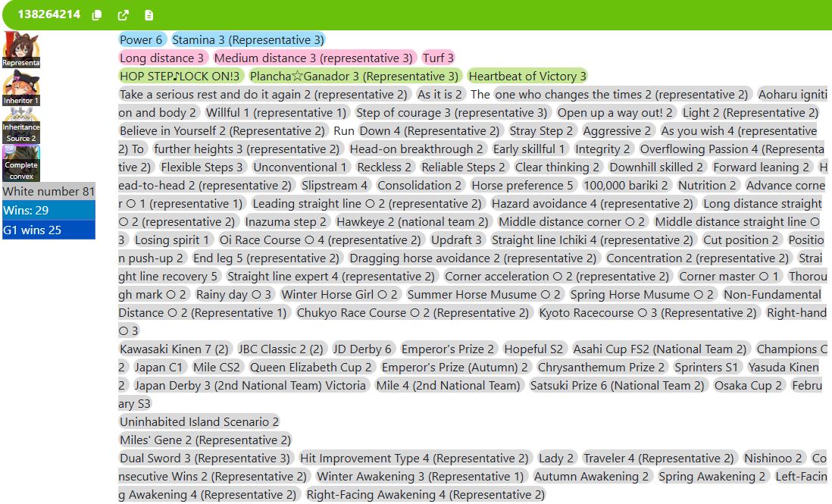Image resolution: width=832 pixels, height=504 pixels.
Task: Click the Step of courage 3 tag
Action: coord(452,112)
